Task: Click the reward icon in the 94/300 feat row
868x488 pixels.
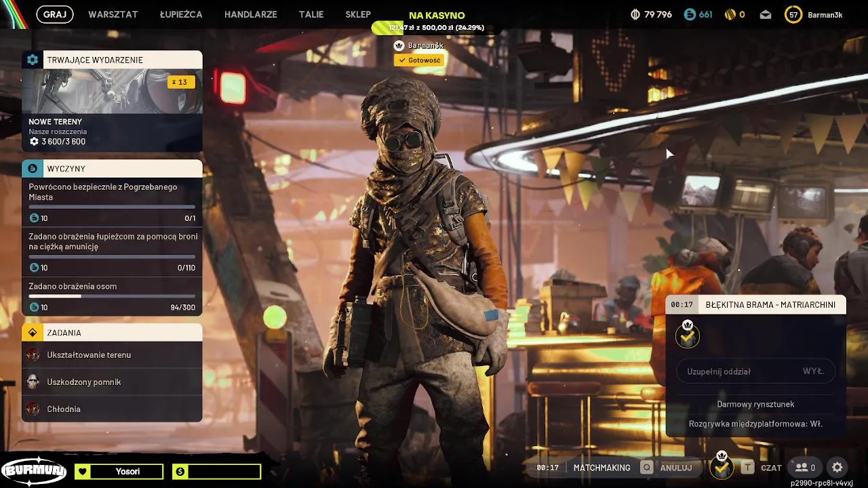Action: point(34,308)
